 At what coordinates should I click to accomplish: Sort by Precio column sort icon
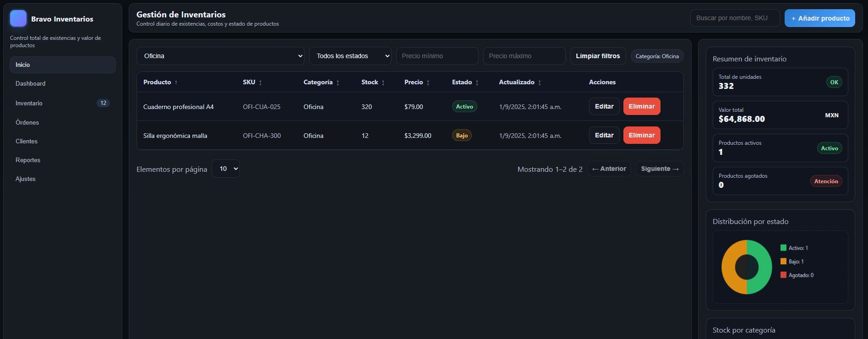click(x=428, y=82)
